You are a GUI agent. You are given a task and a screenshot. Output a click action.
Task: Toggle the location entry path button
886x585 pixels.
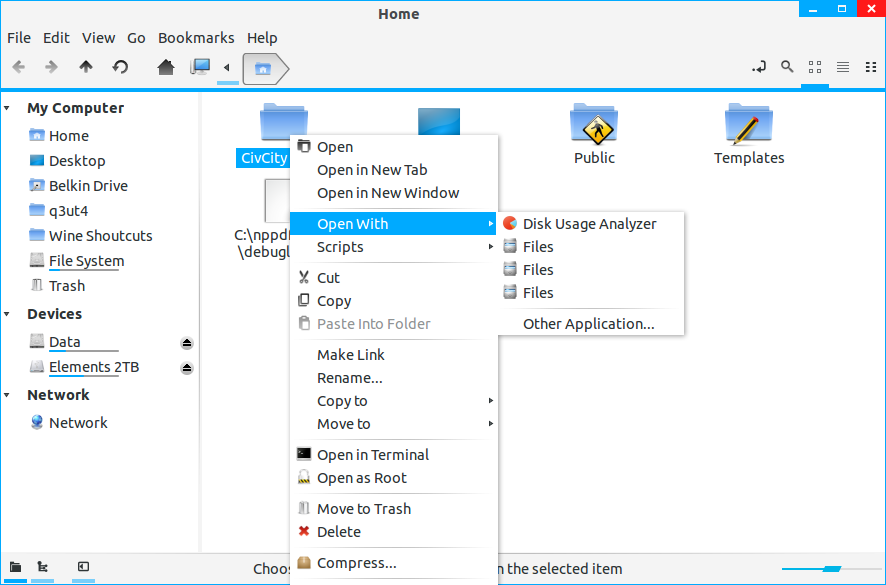(x=759, y=67)
